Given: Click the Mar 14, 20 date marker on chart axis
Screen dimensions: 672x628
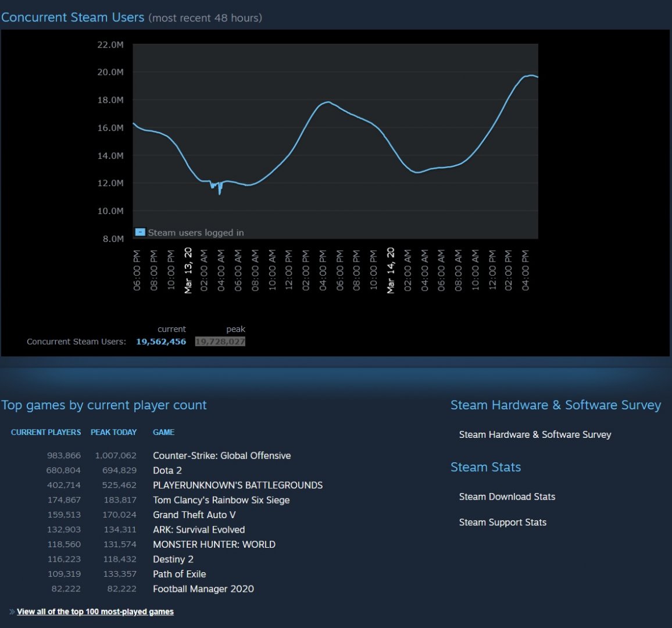Looking at the screenshot, I should point(391,270).
